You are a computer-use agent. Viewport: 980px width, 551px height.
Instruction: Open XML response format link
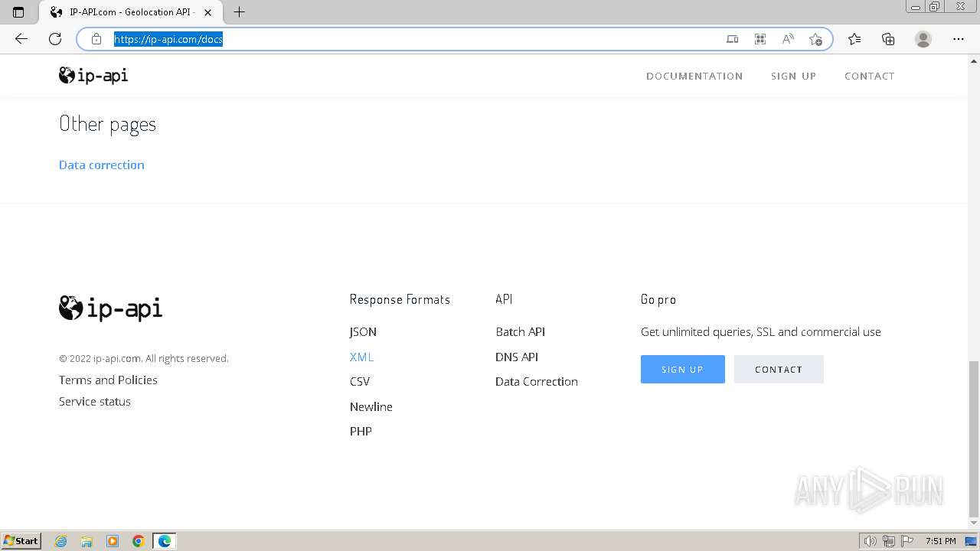click(361, 357)
